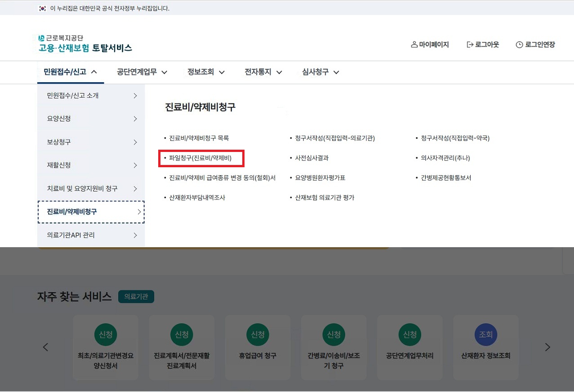Click the blue 조회 icon for 산재환자 정보조회
The width and height of the screenshot is (574, 392).
tap(485, 334)
